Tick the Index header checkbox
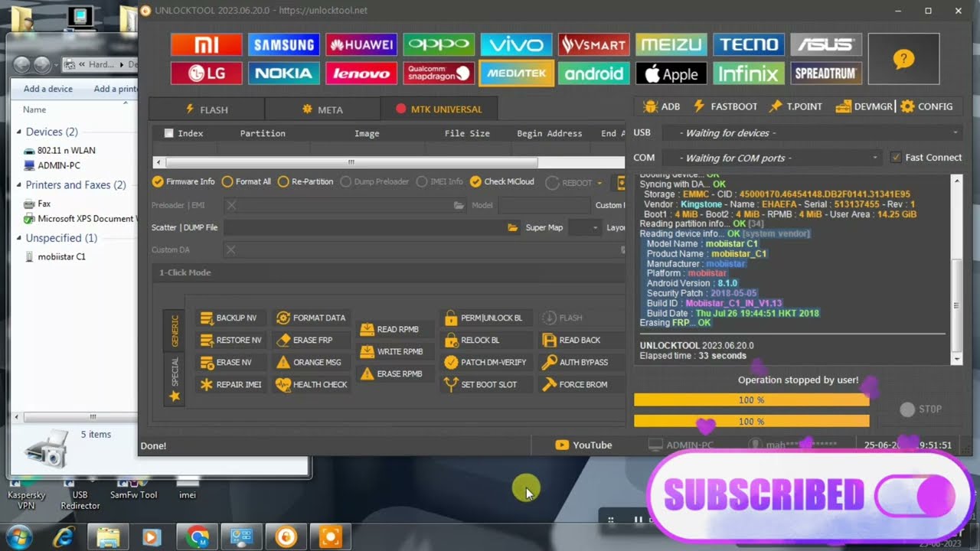 point(169,133)
